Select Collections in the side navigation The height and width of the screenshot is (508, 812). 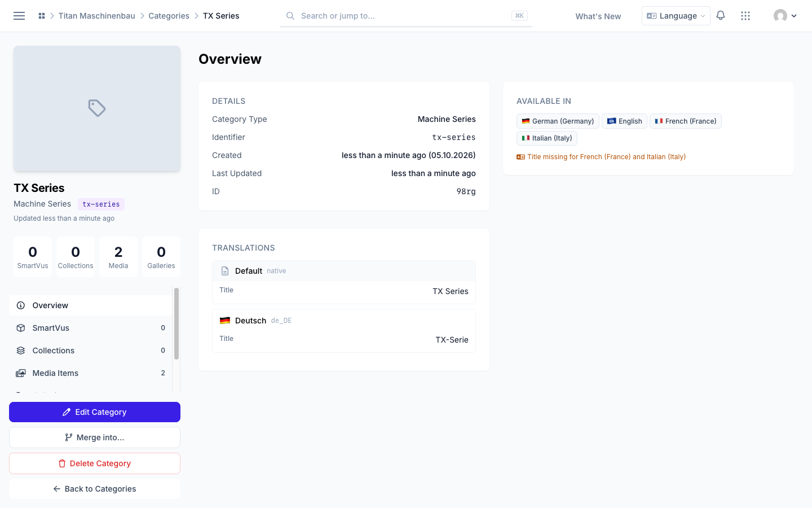pos(90,351)
